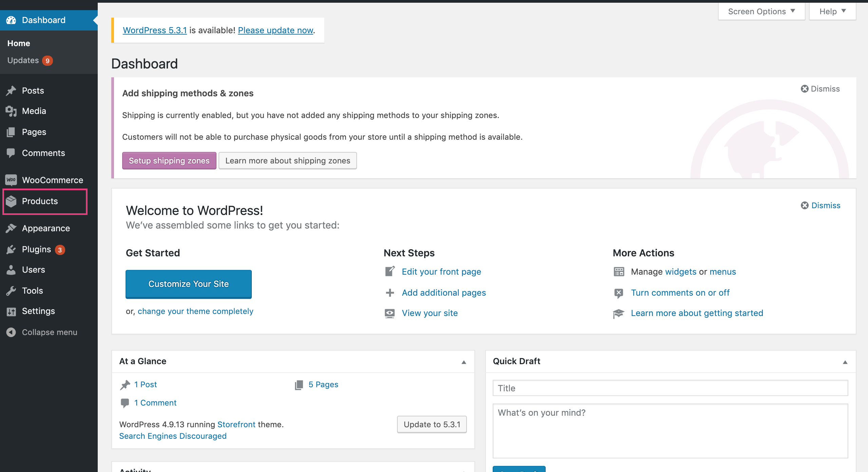Dismiss the shipping methods notice
The width and height of the screenshot is (868, 472).
pyautogui.click(x=820, y=88)
